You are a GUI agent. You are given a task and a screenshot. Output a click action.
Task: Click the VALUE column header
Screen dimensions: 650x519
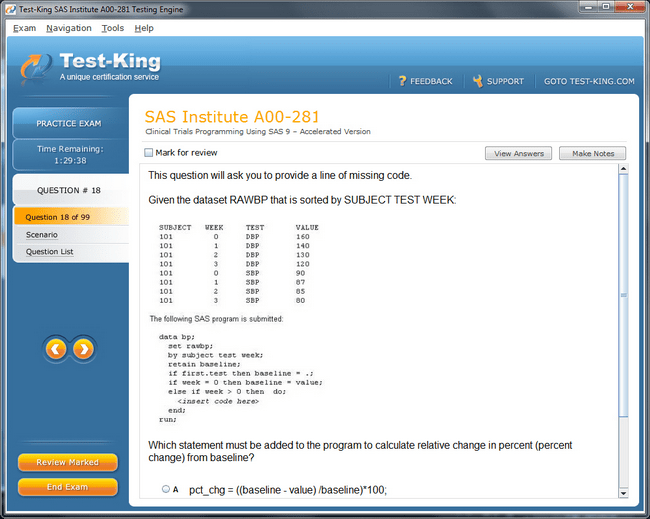tap(307, 228)
